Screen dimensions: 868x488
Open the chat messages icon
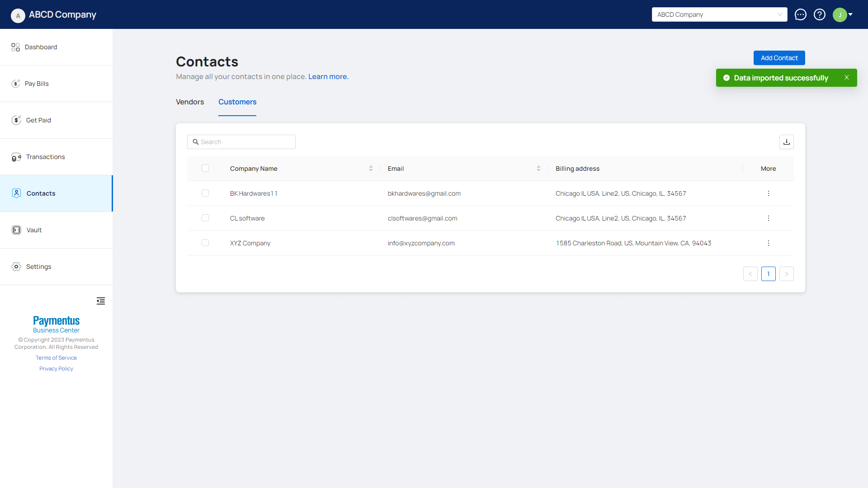click(800, 14)
